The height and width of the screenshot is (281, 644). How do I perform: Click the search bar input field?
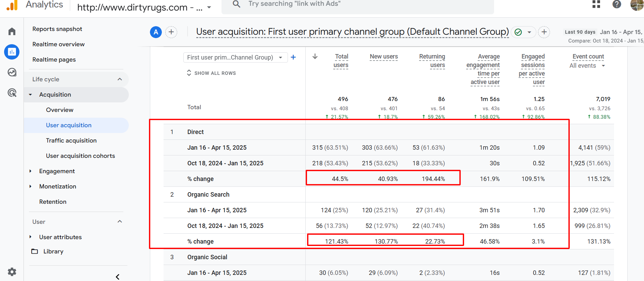(x=358, y=5)
